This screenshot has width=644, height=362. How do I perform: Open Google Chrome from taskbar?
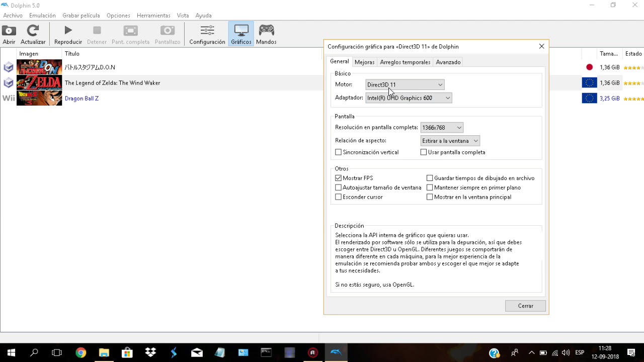click(x=81, y=352)
